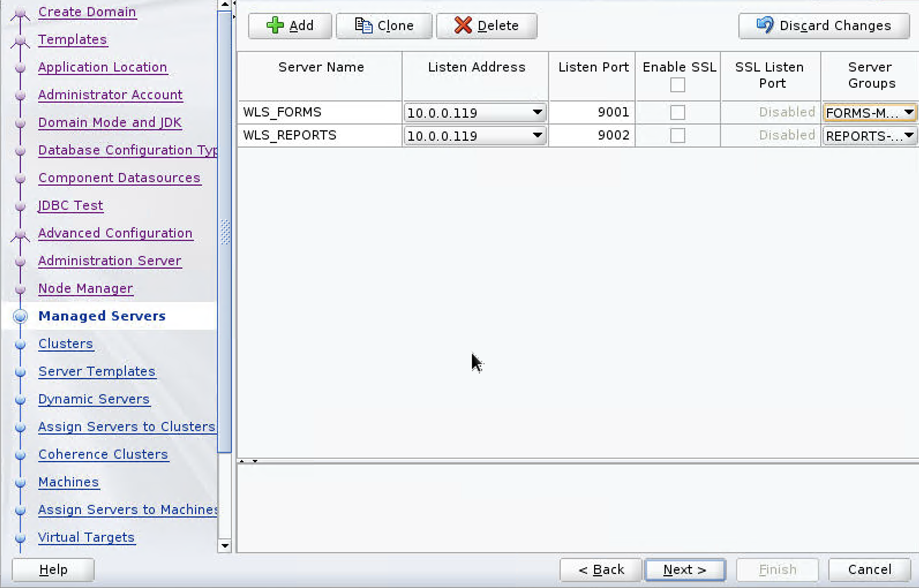Image resolution: width=919 pixels, height=588 pixels.
Task: Click the Machines step bullet icon
Action: pyautogui.click(x=20, y=483)
